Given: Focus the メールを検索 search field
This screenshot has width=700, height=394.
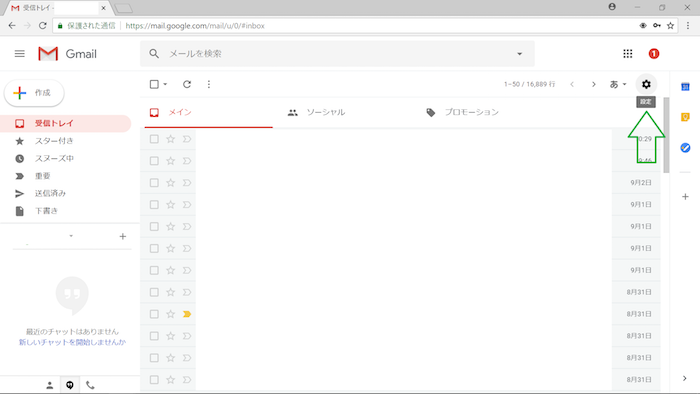Looking at the screenshot, I should click(x=337, y=54).
